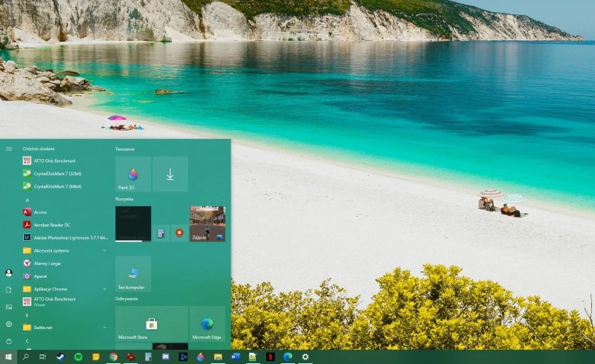This screenshot has height=364, width=595.
Task: Click the Odkrywanie group heading
Action: pyautogui.click(x=126, y=299)
